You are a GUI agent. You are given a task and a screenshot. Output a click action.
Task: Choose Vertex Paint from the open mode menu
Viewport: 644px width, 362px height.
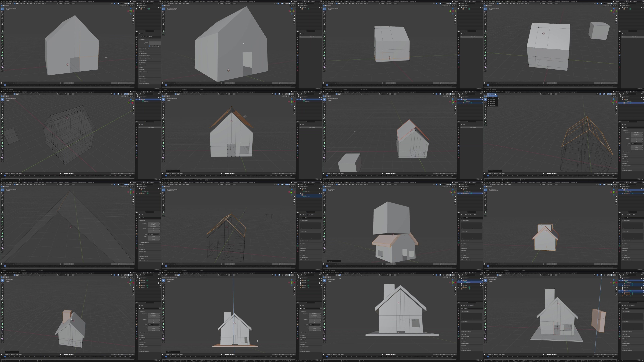click(x=492, y=102)
